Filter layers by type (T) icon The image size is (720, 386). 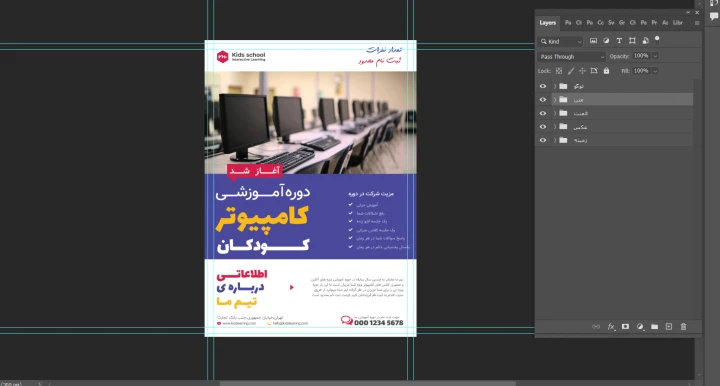(619, 41)
